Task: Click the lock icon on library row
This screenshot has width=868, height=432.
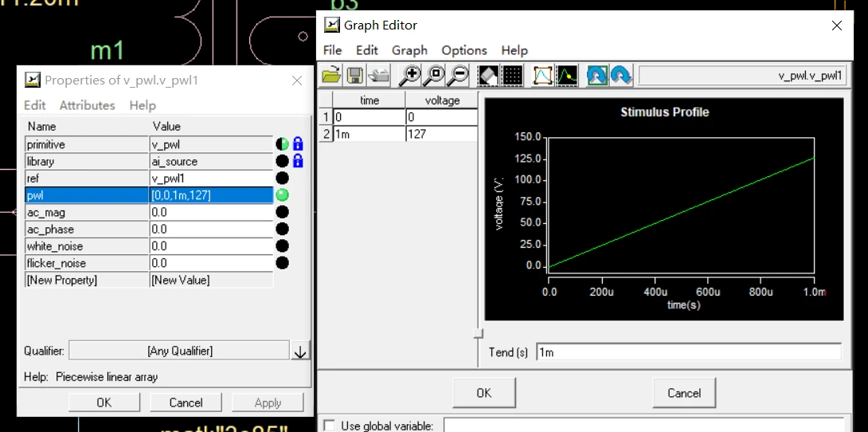Action: tap(298, 161)
